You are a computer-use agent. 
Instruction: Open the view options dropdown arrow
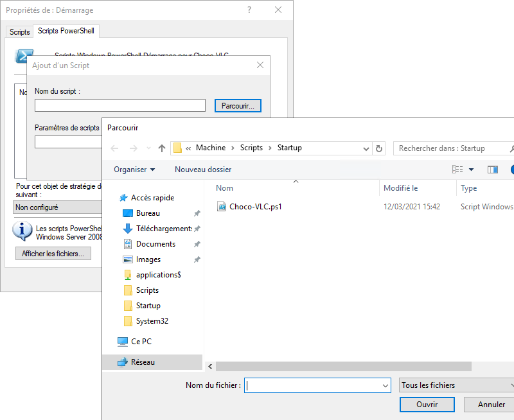click(471, 170)
